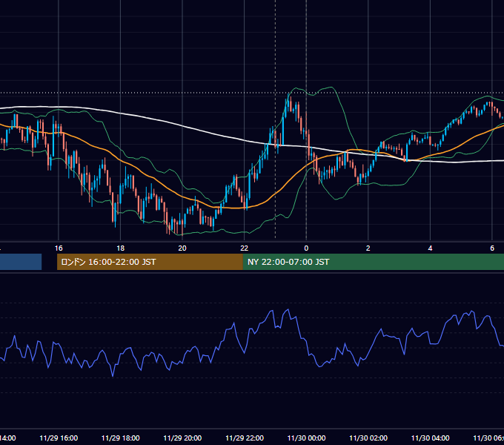The width and height of the screenshot is (504, 445).
Task: Click the "11/29 22:00" date label
Action: (245, 438)
